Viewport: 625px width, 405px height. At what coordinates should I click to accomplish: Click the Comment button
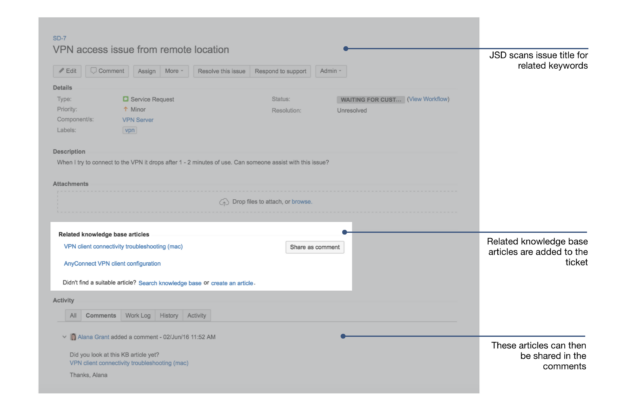point(107,71)
